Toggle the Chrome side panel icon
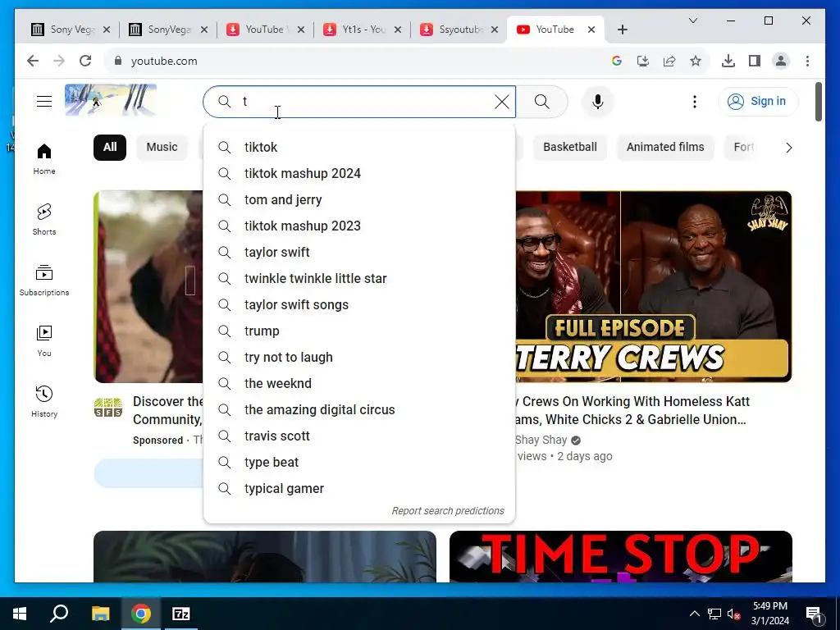 click(755, 61)
